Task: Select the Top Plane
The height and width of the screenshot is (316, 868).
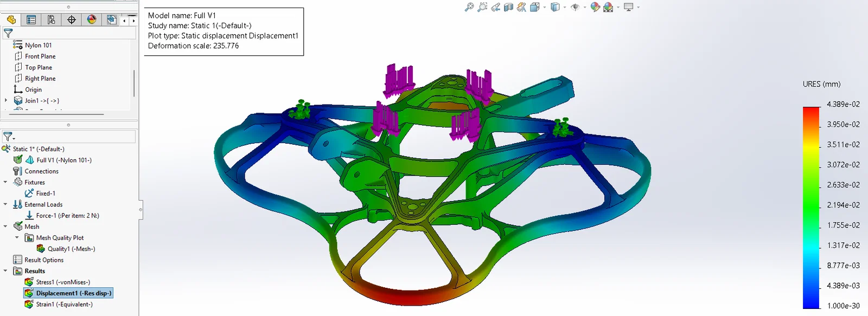Action: pyautogui.click(x=39, y=67)
